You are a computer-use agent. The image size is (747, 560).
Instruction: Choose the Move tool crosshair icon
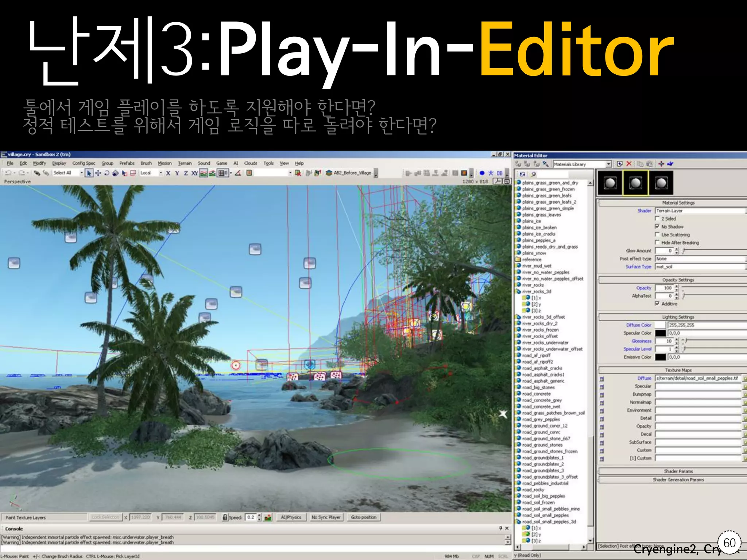pos(98,173)
